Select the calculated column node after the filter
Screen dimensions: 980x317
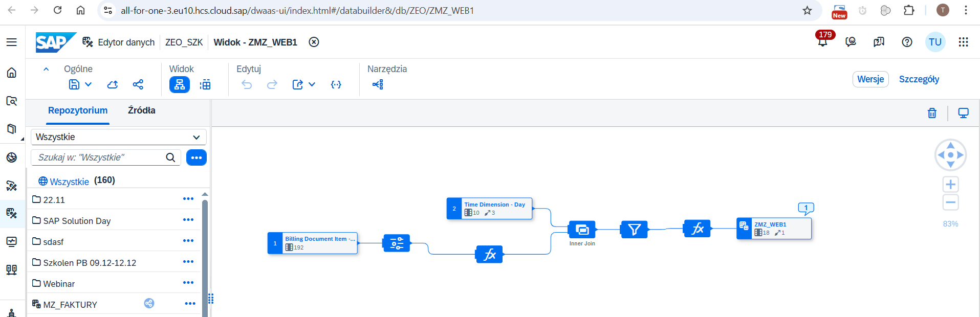point(697,229)
